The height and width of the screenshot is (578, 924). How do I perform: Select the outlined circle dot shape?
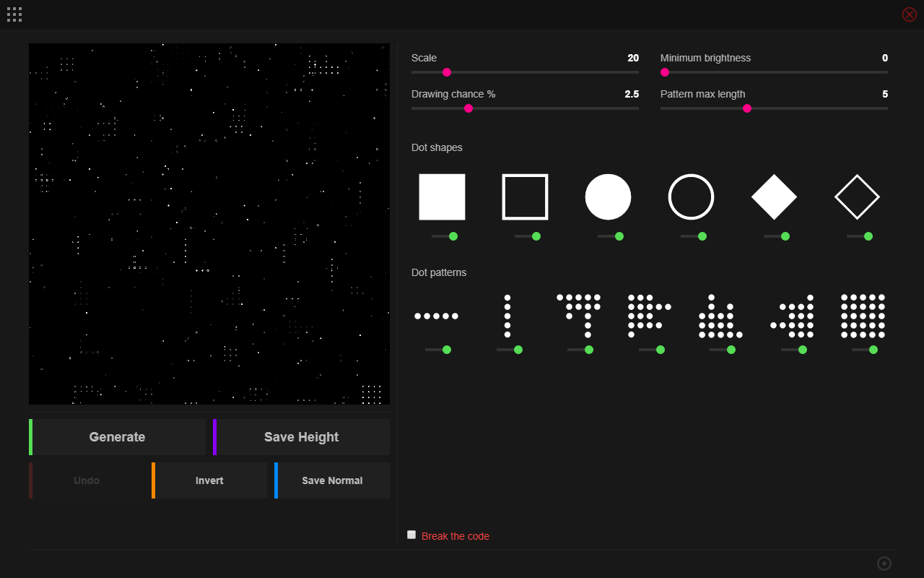[x=691, y=197]
